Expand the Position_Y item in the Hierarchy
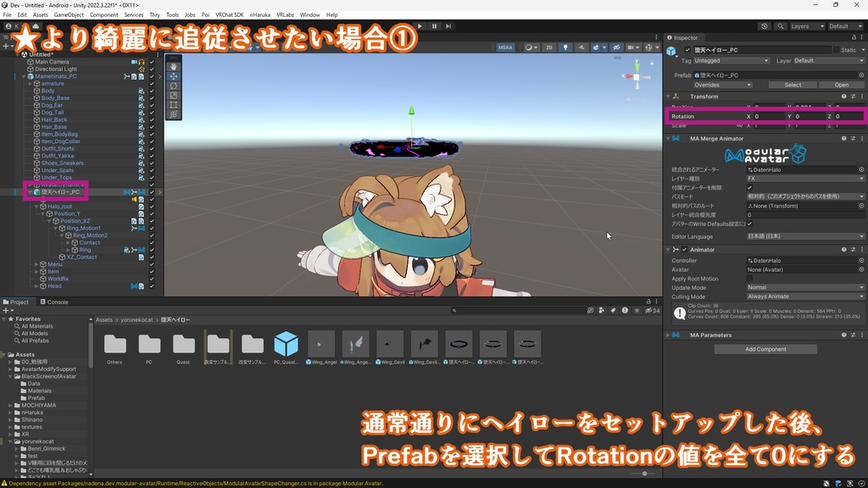Image resolution: width=868 pixels, height=488 pixels. [x=42, y=213]
